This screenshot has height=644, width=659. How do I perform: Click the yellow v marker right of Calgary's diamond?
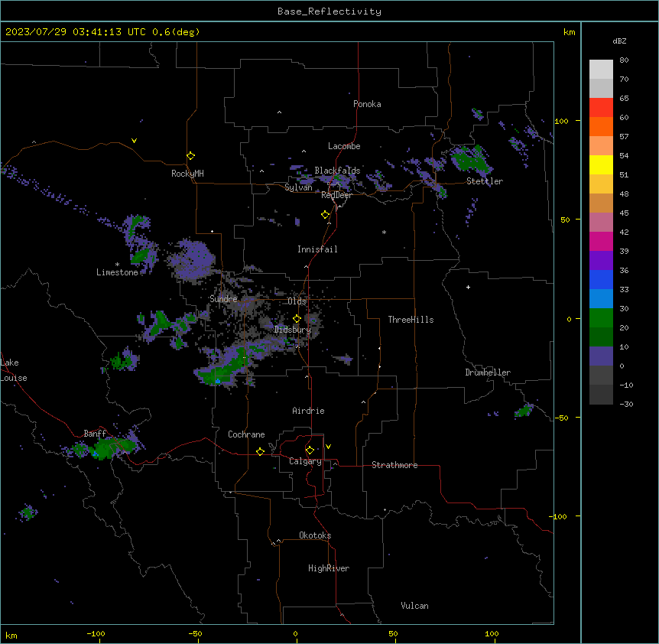point(328,447)
